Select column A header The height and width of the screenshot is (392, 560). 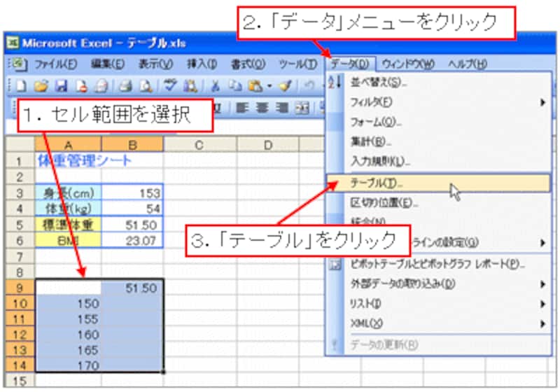coord(68,145)
